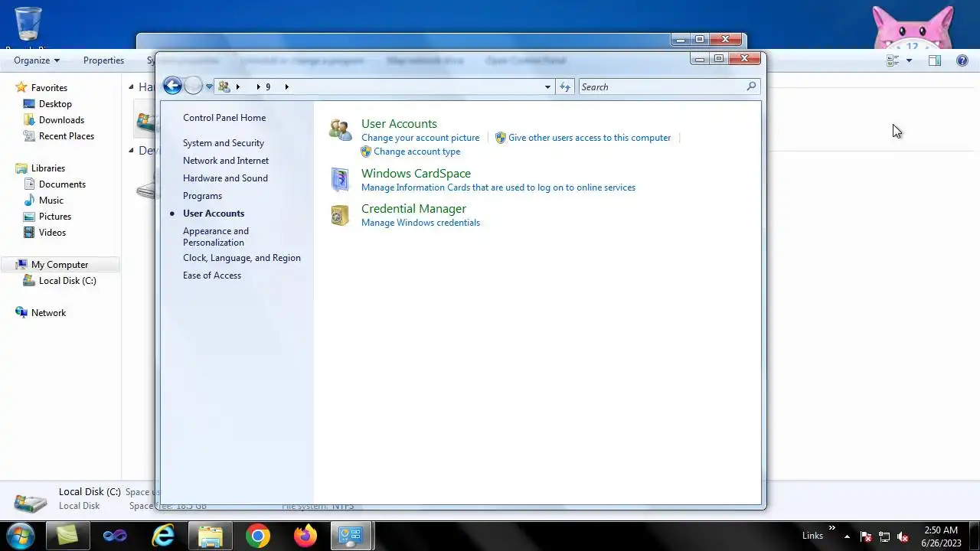Click the first breadcrumb arrow in address bar

[238, 87]
